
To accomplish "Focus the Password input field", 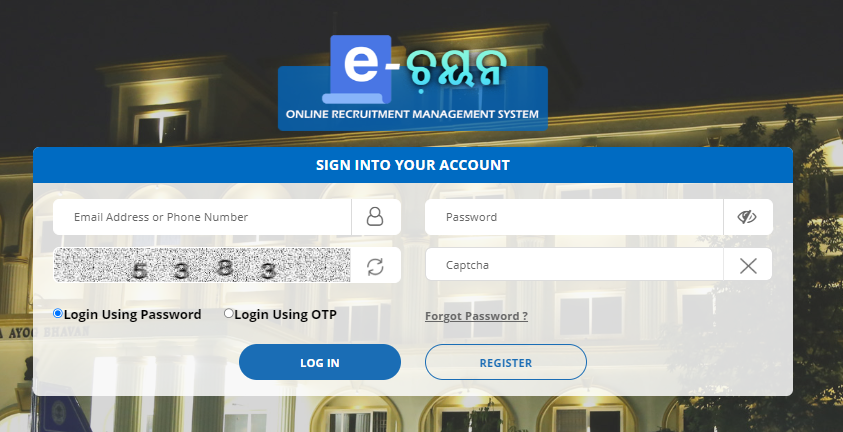I will point(574,217).
